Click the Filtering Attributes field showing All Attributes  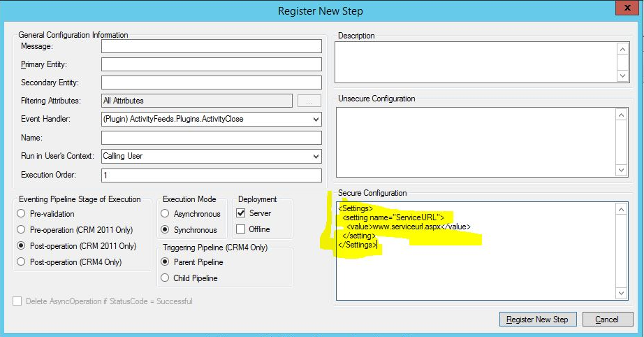(197, 101)
